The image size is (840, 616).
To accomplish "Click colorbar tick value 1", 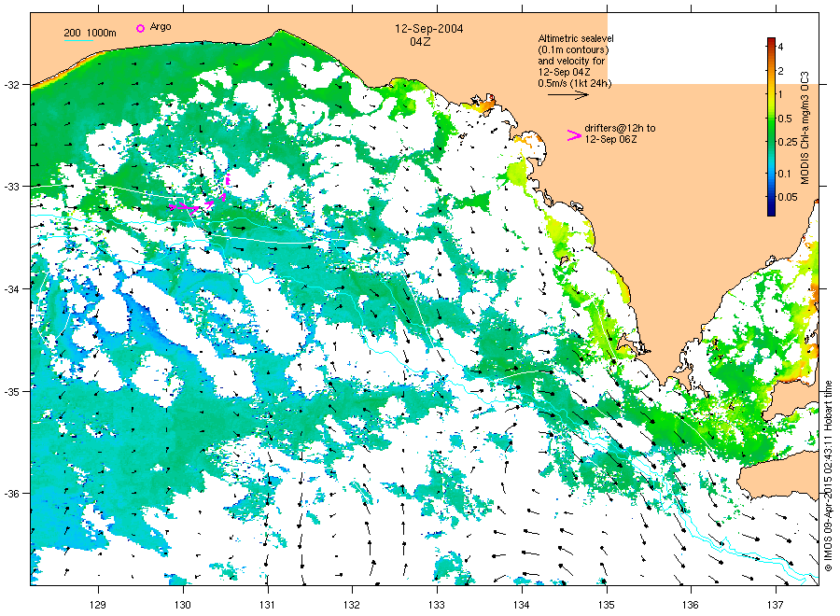I will click(x=780, y=94).
